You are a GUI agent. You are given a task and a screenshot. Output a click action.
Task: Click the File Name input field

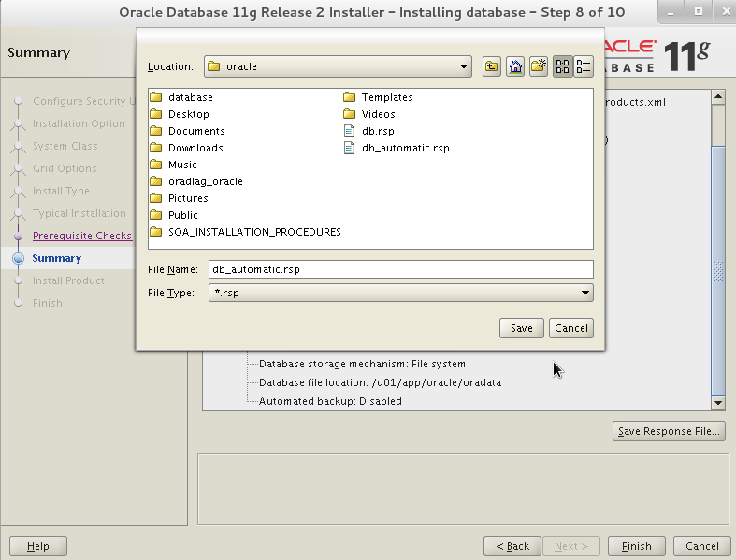pos(401,269)
